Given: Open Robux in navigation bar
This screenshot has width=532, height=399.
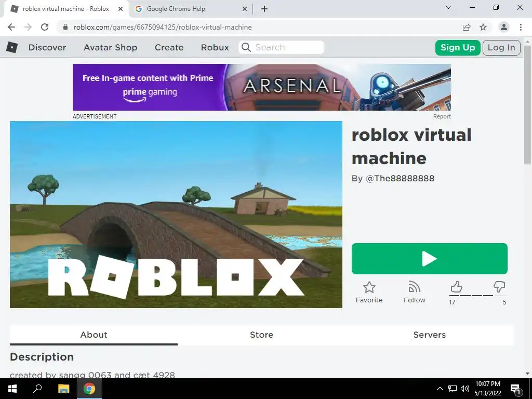Looking at the screenshot, I should [215, 47].
